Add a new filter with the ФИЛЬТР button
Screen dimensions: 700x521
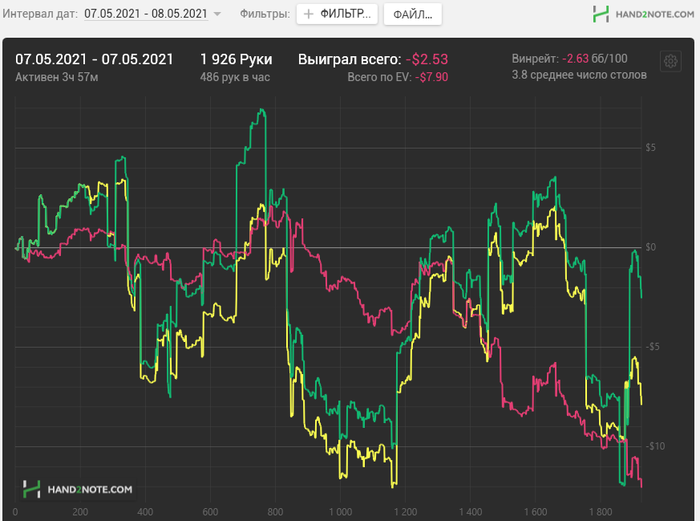[x=337, y=14]
